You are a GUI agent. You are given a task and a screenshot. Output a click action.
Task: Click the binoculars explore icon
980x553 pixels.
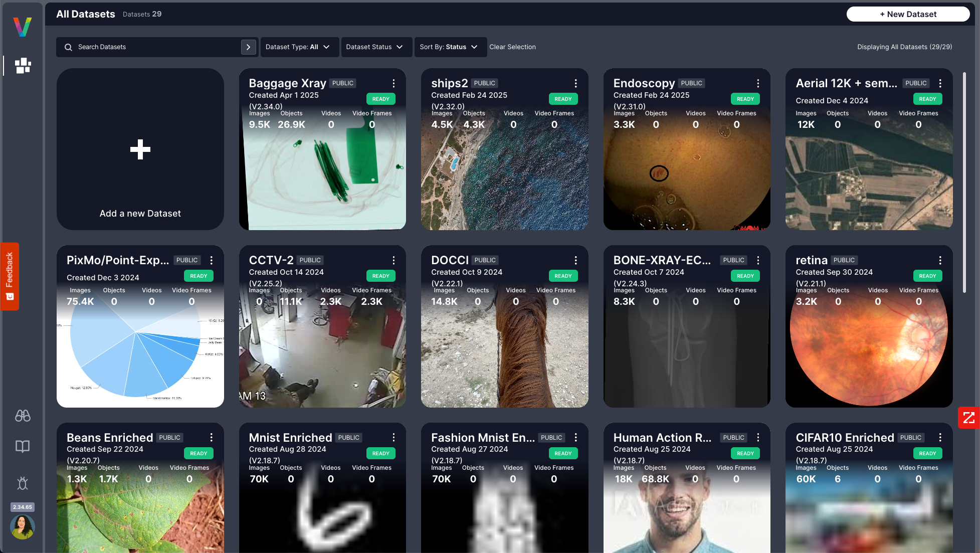coord(23,416)
